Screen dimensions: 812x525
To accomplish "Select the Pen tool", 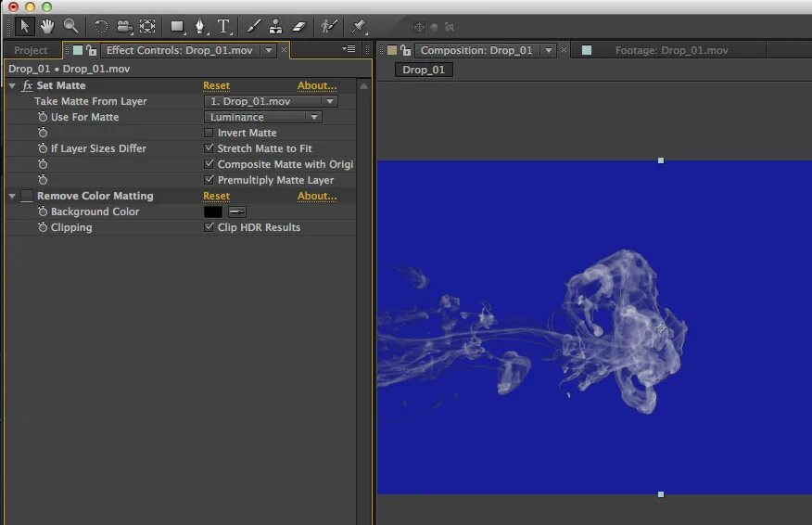I will tap(200, 26).
